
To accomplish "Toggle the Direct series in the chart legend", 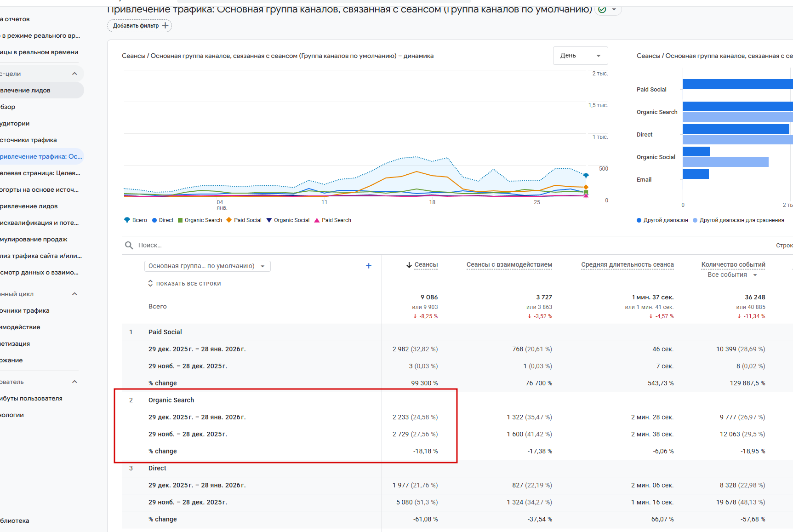I will 163,220.
